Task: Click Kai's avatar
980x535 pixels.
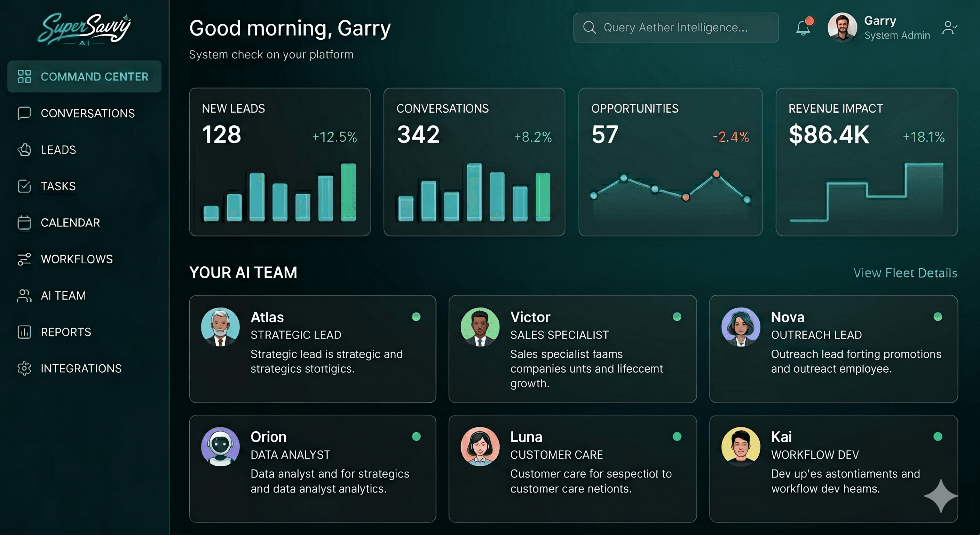Action: click(x=741, y=446)
